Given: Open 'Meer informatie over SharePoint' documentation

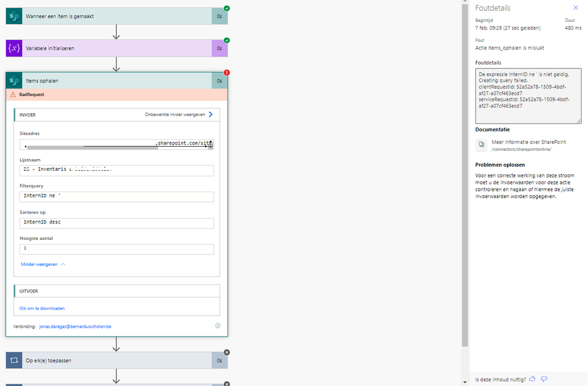Looking at the screenshot, I should coord(529,142).
